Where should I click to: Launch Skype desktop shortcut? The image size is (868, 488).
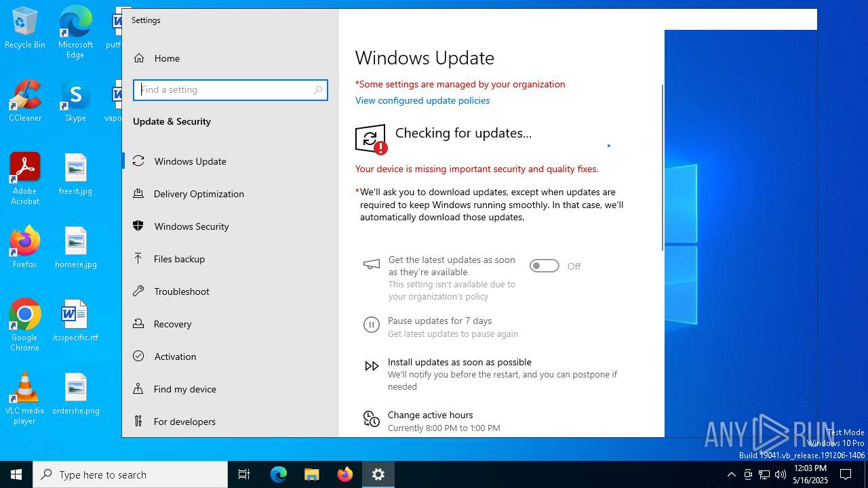(75, 102)
